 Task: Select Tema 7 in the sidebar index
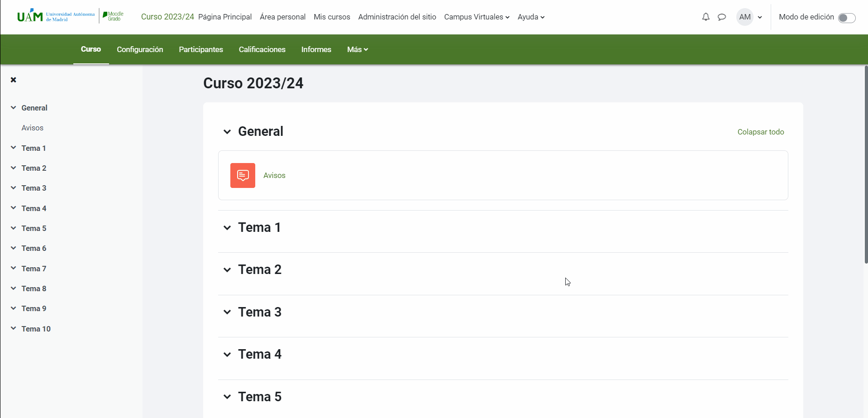coord(34,269)
